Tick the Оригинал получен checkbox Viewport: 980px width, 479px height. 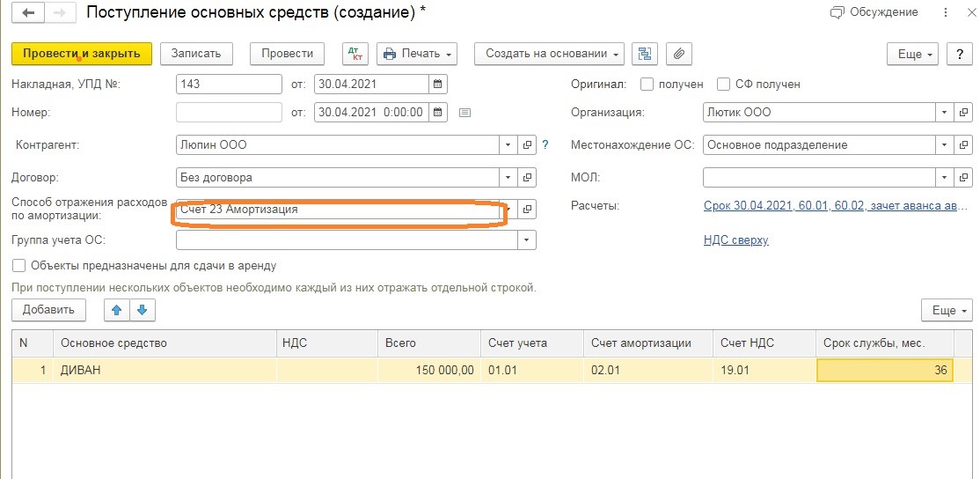(x=647, y=84)
